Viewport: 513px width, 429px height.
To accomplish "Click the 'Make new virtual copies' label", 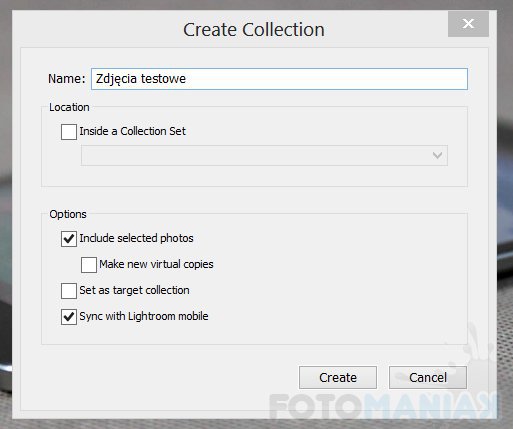I will pyautogui.click(x=156, y=264).
